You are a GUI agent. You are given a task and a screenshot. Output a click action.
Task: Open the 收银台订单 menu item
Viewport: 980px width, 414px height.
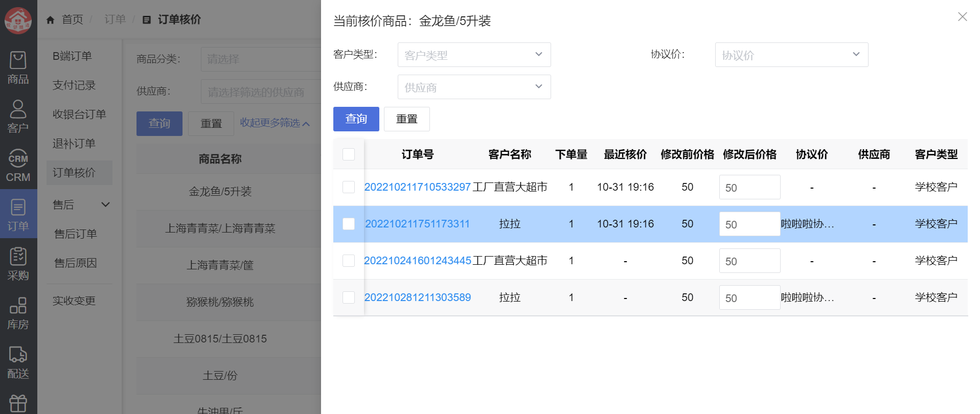[x=79, y=114]
